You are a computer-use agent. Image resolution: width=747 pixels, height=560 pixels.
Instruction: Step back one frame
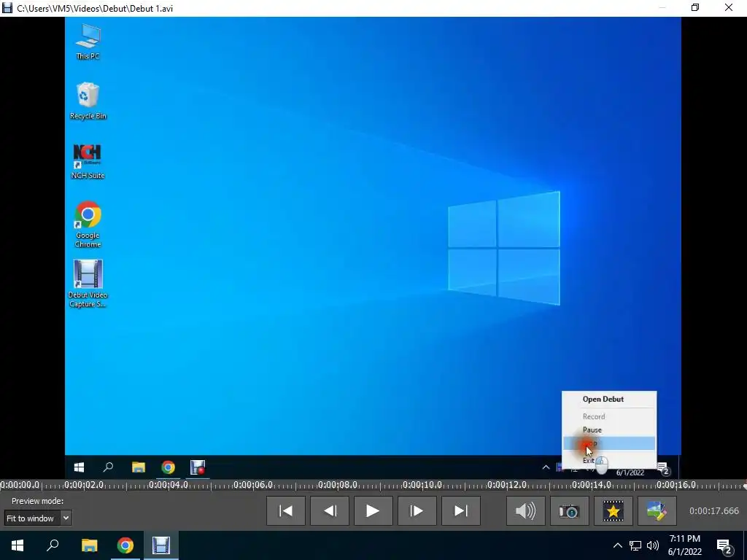(x=330, y=511)
